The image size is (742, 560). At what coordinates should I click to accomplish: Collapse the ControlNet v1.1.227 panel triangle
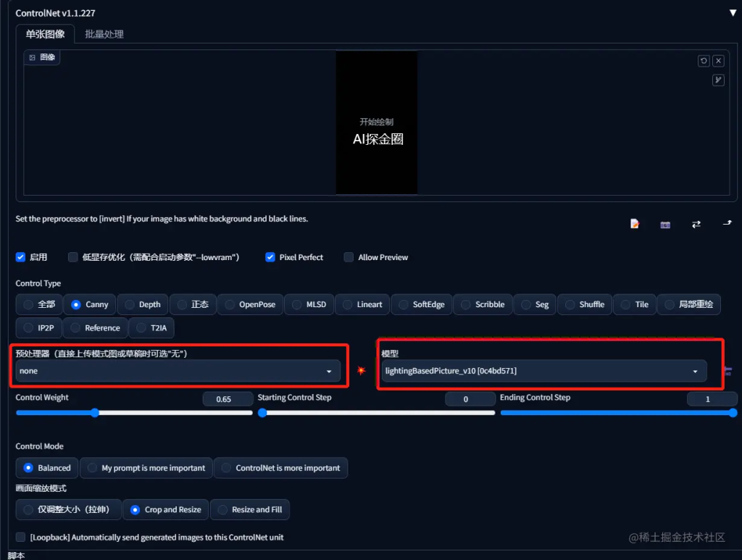(733, 13)
